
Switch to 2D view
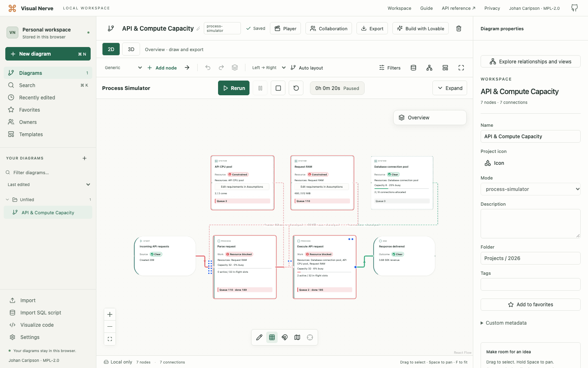pos(111,49)
